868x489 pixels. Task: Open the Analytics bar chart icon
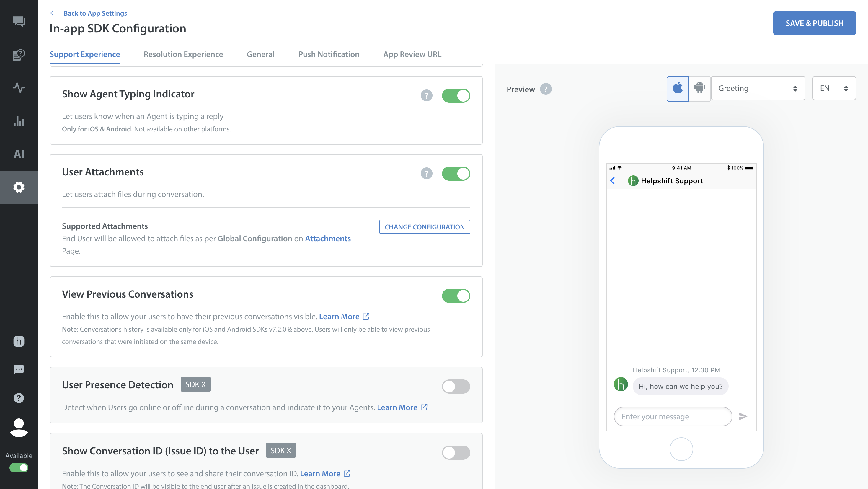click(19, 121)
